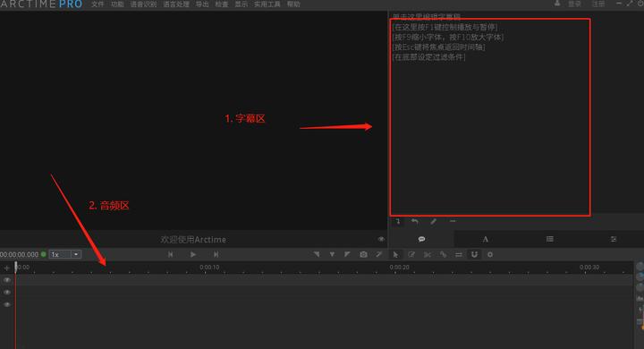
Task: Toggle the magnet snapping button
Action: 474,254
